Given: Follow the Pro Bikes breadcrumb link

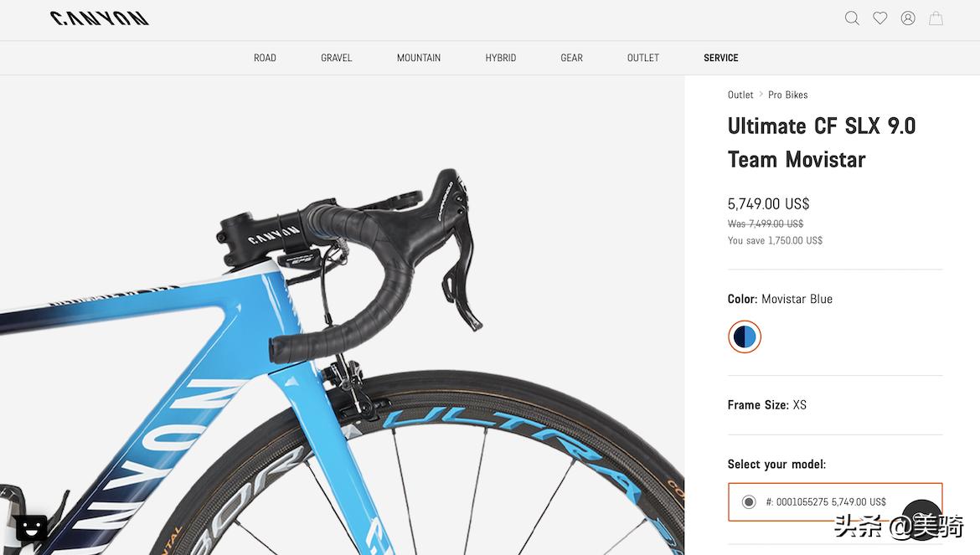Looking at the screenshot, I should click(x=788, y=95).
